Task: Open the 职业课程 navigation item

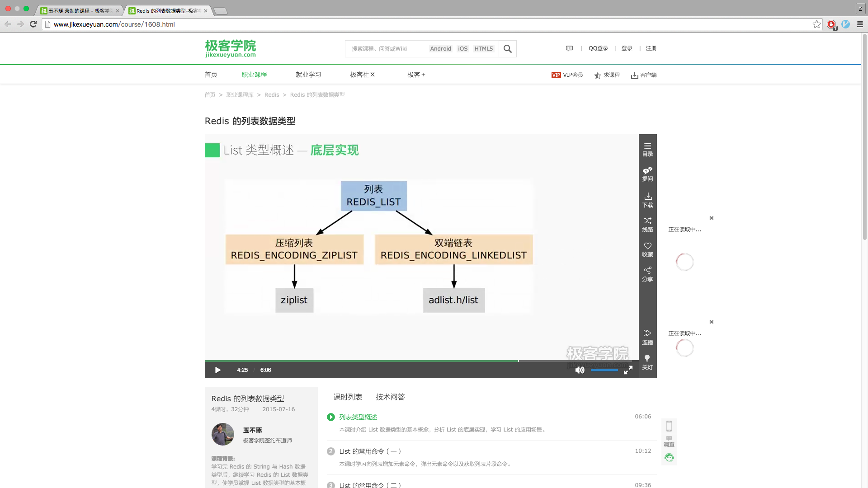Action: [x=254, y=75]
